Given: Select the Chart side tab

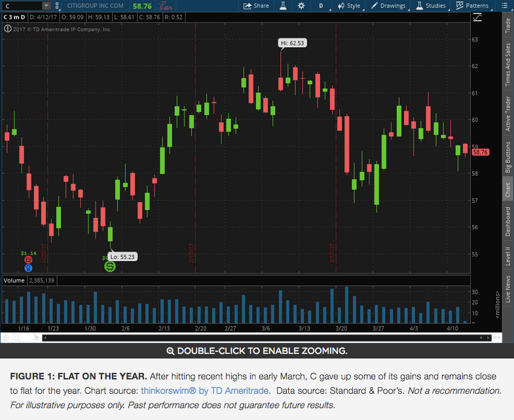Looking at the screenshot, I should (507, 189).
